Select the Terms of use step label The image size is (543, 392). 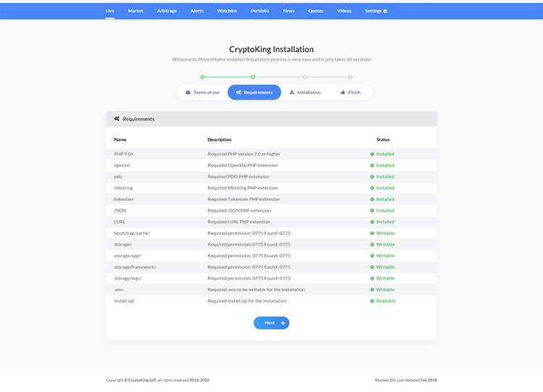point(206,93)
